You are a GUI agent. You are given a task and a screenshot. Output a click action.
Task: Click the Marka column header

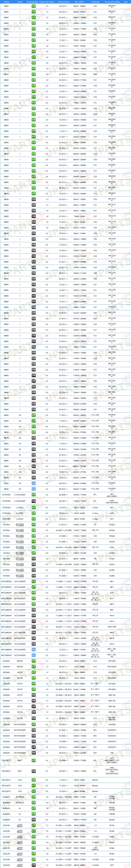(x=6, y=2)
